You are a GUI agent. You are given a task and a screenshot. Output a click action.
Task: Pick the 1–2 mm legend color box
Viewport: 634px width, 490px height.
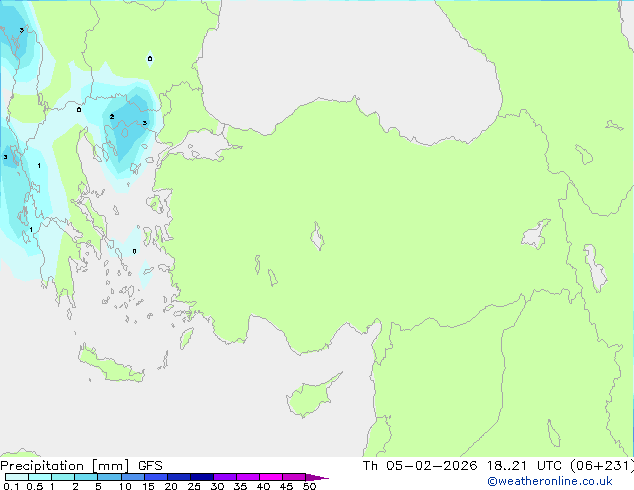pos(63,477)
